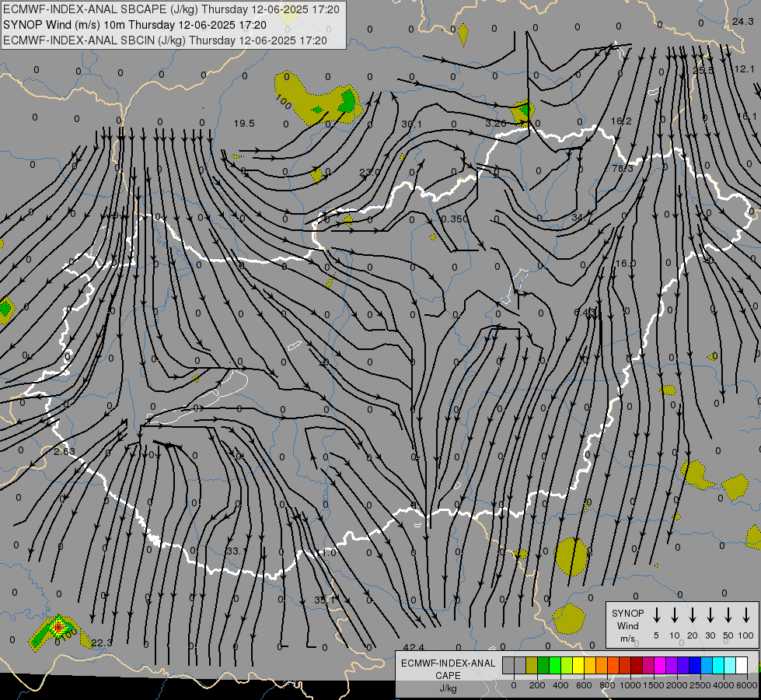Click the red CAPE hotspot at bottom left

58,627
